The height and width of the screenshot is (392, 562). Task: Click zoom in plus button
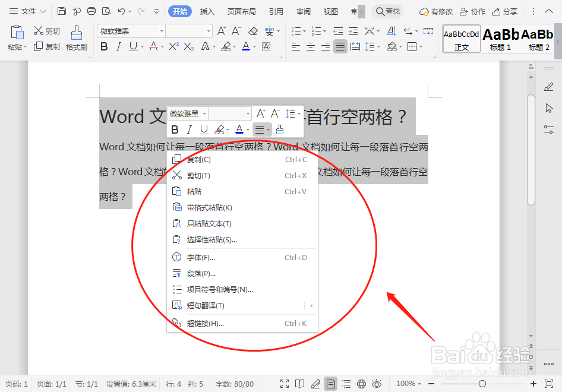[533, 384]
